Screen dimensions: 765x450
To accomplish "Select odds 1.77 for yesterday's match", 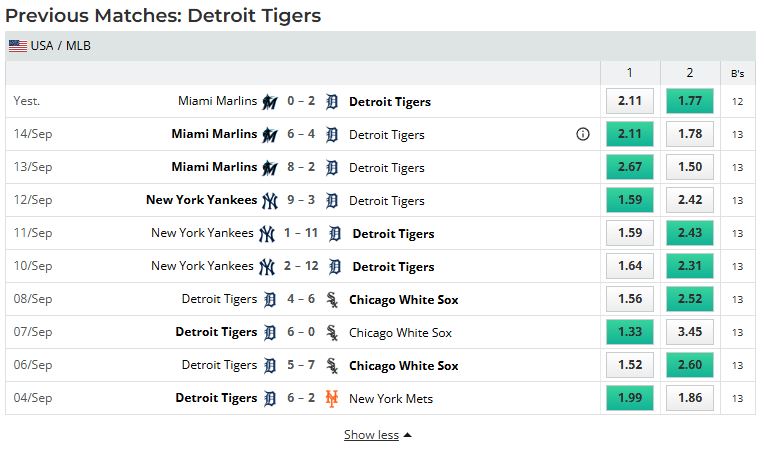I will tap(689, 101).
